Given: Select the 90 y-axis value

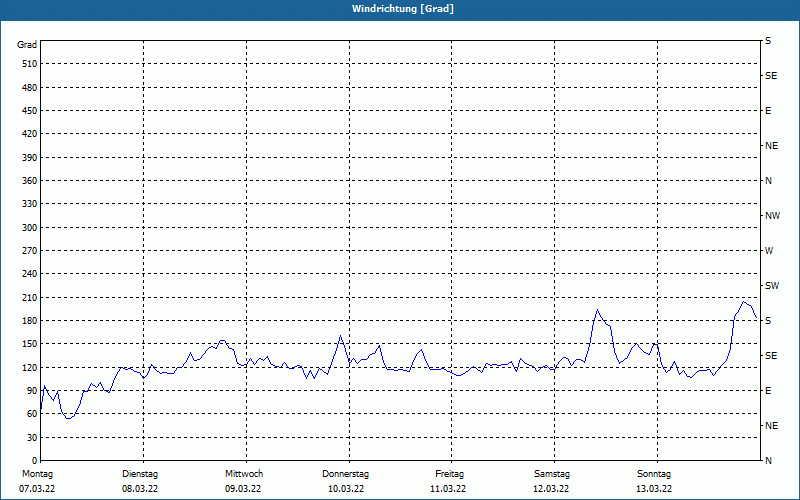Looking at the screenshot, I should (32, 391).
